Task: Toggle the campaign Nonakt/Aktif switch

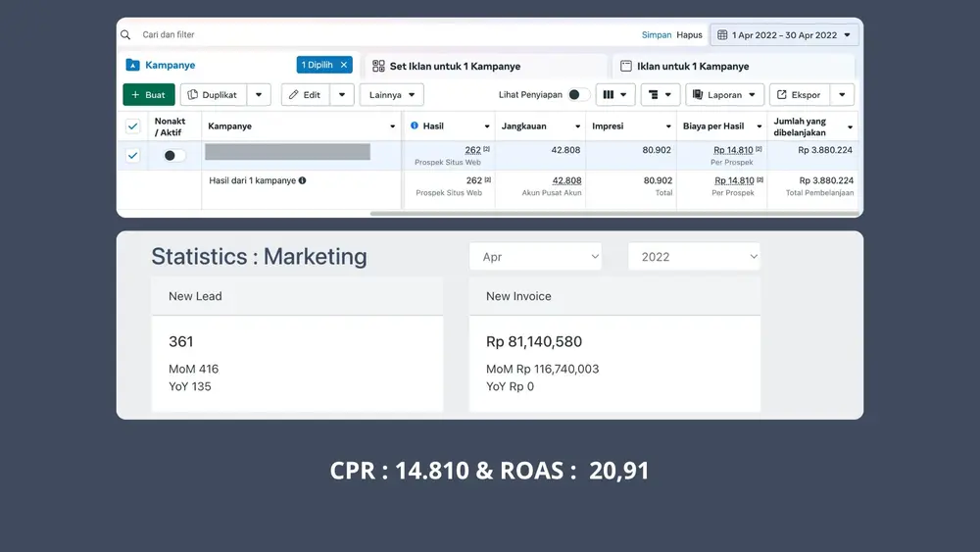Action: tap(174, 156)
